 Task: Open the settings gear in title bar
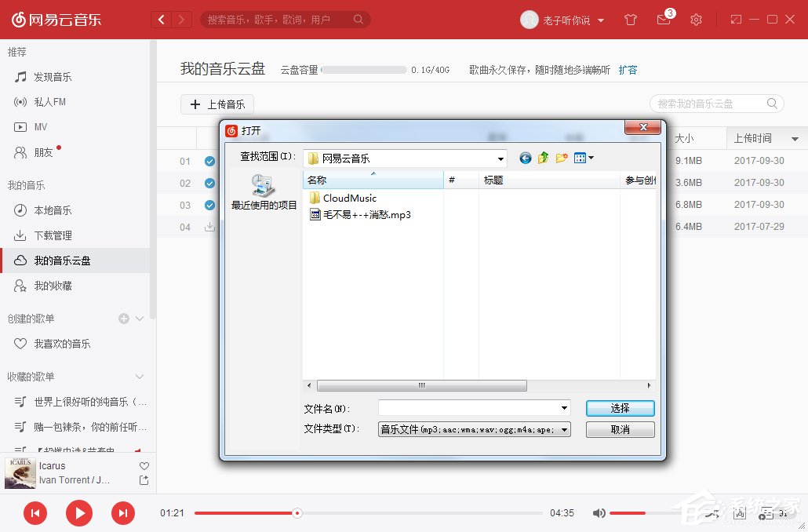[696, 20]
